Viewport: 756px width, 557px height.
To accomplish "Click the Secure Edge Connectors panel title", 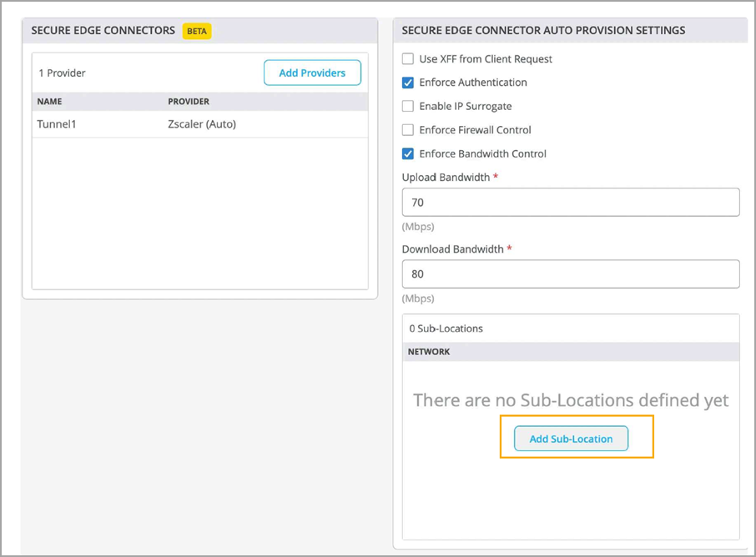I will [103, 31].
